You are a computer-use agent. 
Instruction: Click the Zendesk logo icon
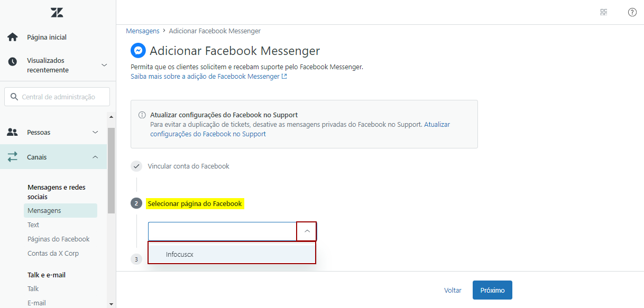point(57,13)
